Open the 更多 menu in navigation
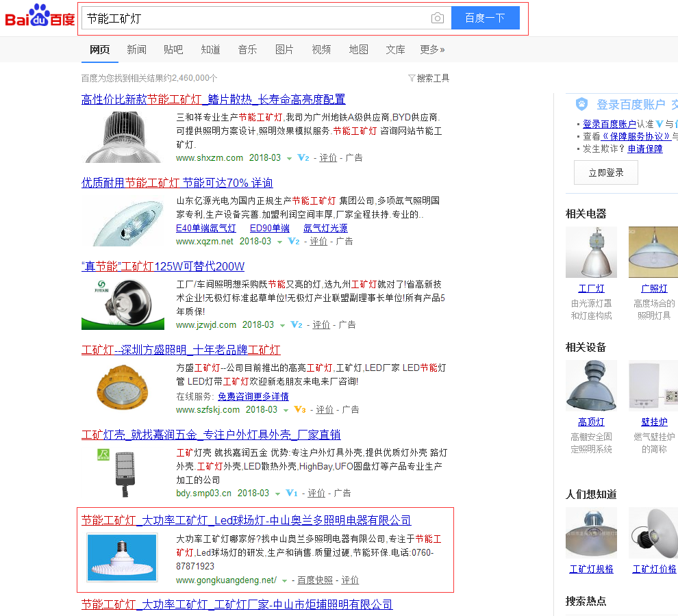This screenshot has height=616, width=678. pos(432,49)
